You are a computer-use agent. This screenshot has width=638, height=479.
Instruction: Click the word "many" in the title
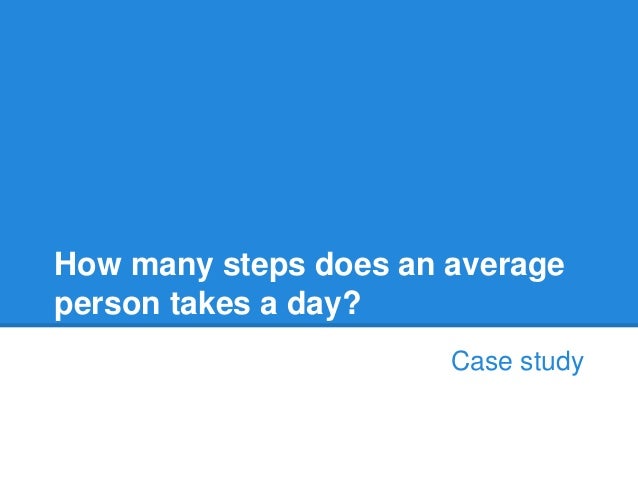[x=171, y=267]
